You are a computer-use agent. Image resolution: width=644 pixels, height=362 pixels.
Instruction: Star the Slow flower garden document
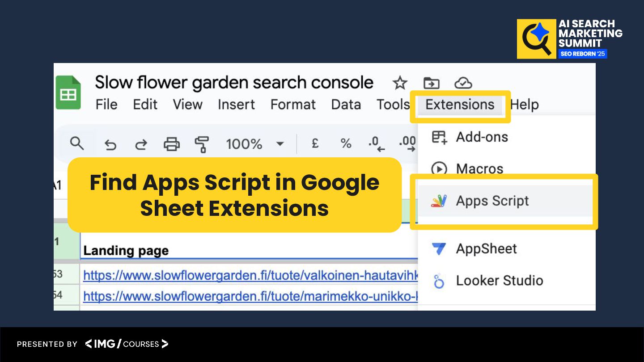tap(399, 83)
